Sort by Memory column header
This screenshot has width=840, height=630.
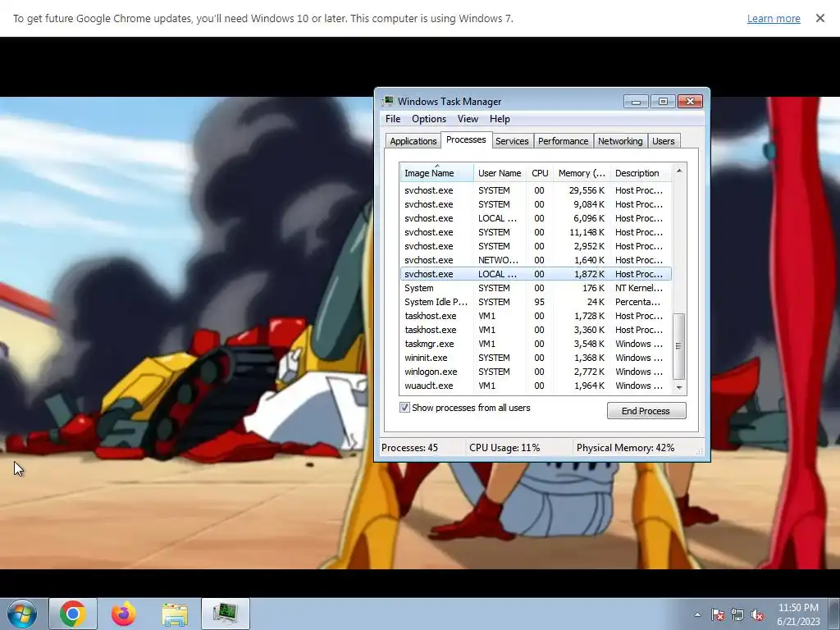pos(582,173)
